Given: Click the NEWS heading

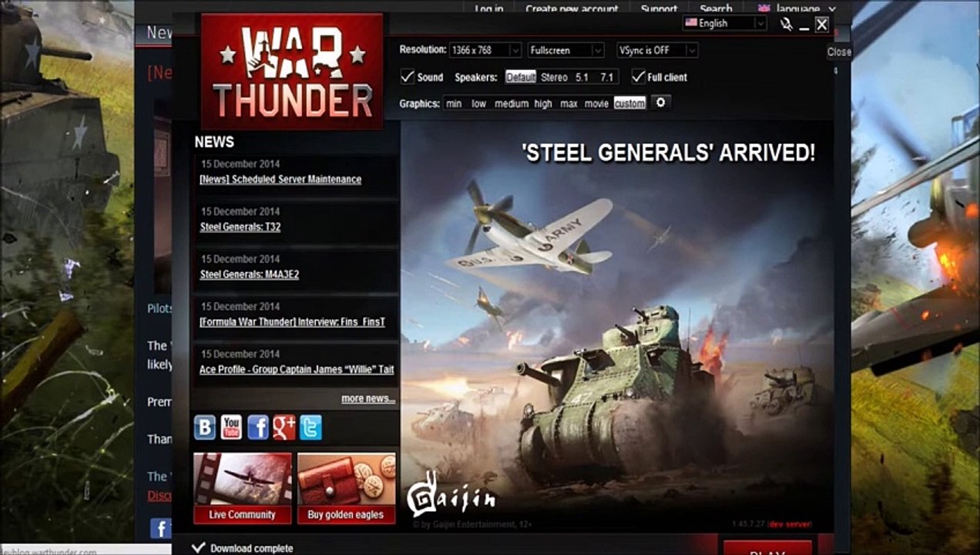Looking at the screenshot, I should pos(214,142).
